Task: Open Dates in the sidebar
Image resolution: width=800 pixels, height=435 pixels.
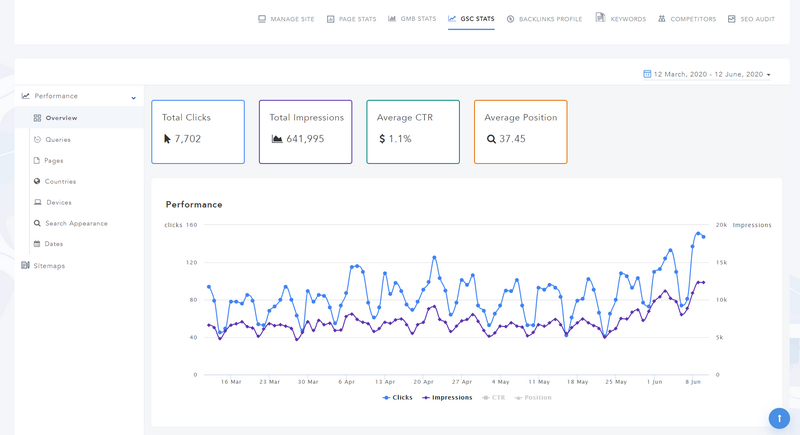Action: pyautogui.click(x=54, y=244)
